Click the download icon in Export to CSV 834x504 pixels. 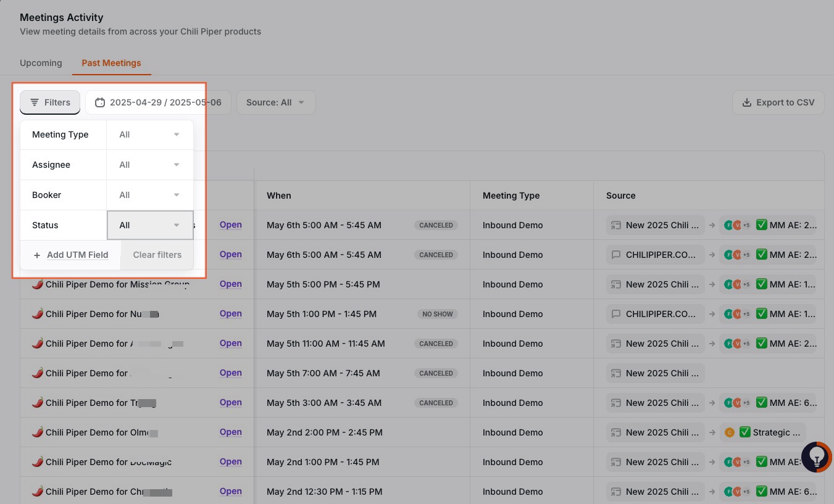coord(746,102)
